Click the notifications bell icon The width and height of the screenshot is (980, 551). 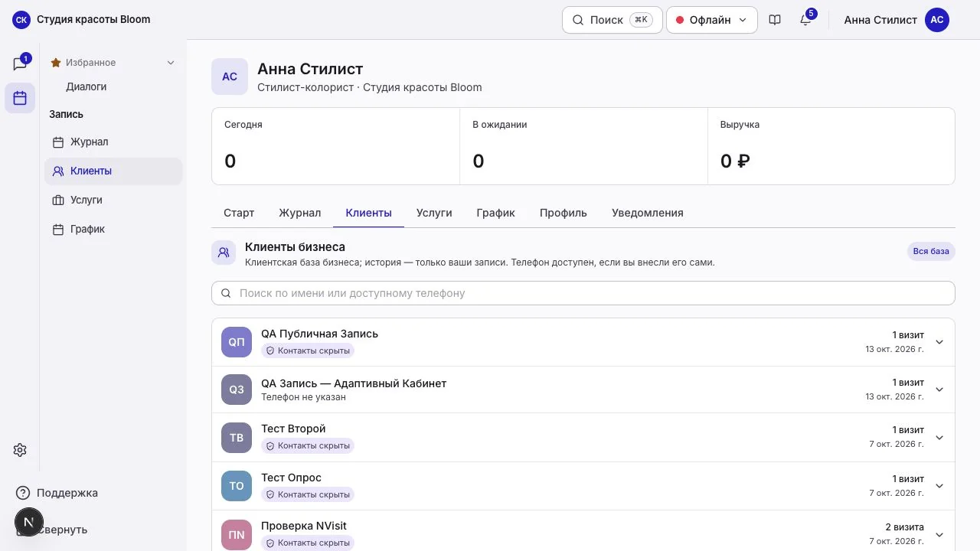[x=805, y=20]
